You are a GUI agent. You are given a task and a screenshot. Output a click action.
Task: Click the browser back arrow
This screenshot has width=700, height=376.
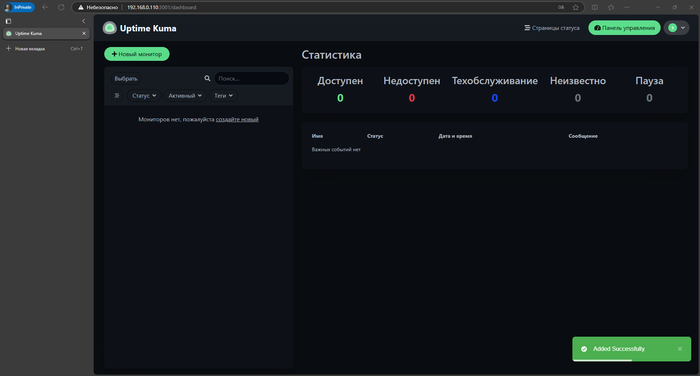[x=45, y=7]
